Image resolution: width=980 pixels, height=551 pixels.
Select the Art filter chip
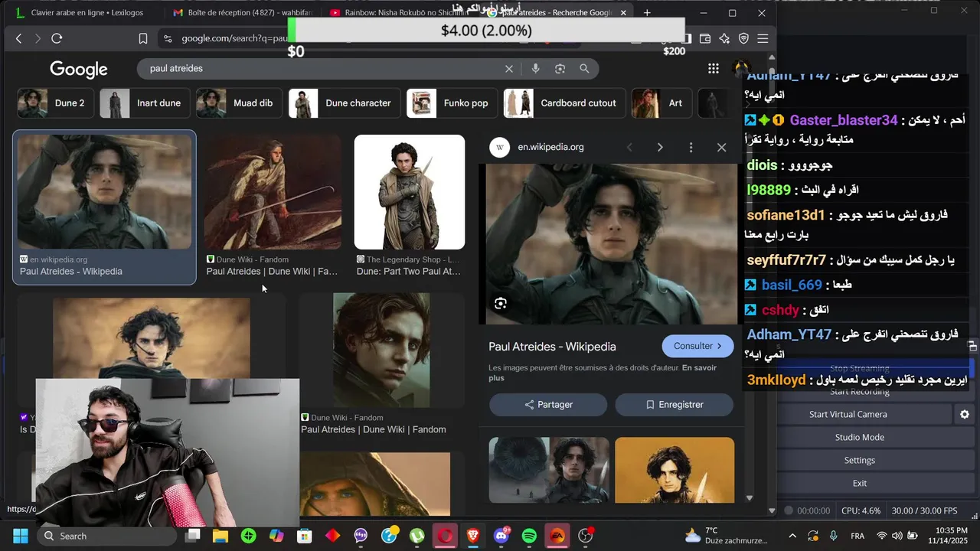[662, 103]
